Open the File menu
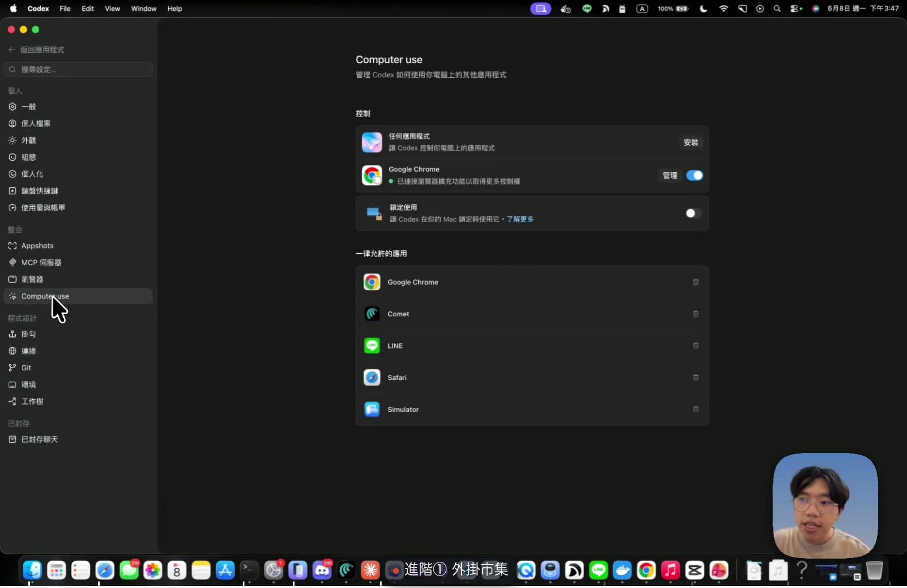This screenshot has height=588, width=907. tap(65, 9)
